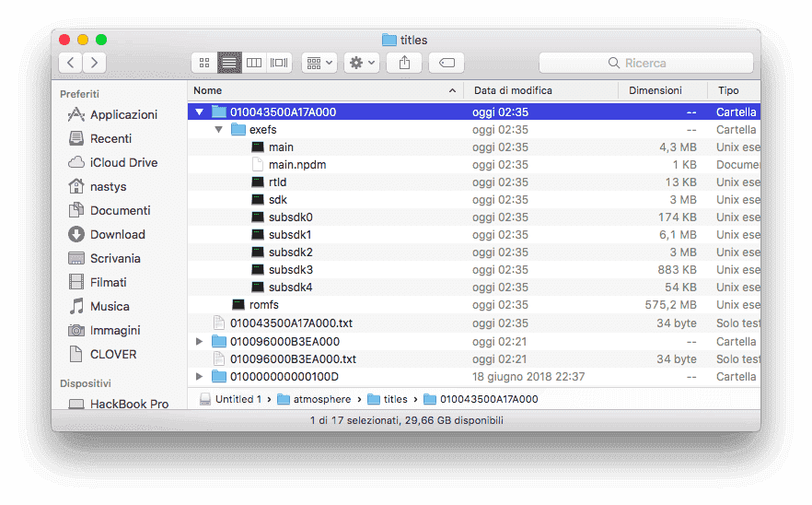The height and width of the screenshot is (505, 812).
Task: Select the main.npdm document icon
Action: pos(258,164)
